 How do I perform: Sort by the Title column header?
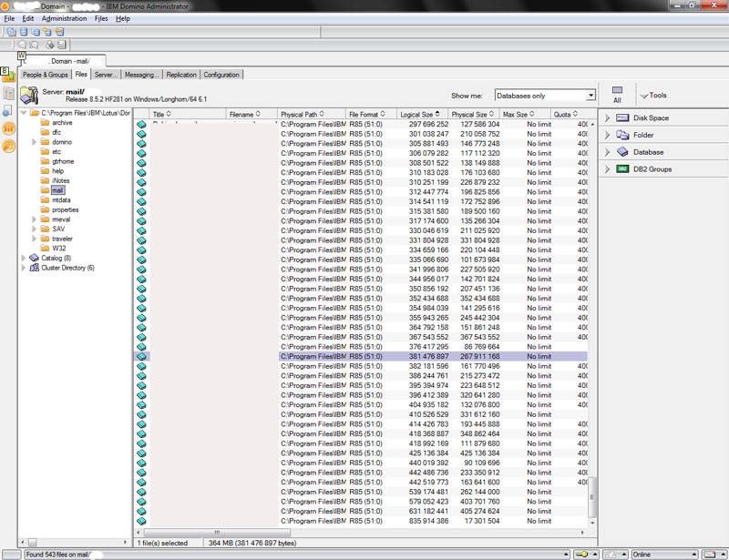(x=188, y=115)
